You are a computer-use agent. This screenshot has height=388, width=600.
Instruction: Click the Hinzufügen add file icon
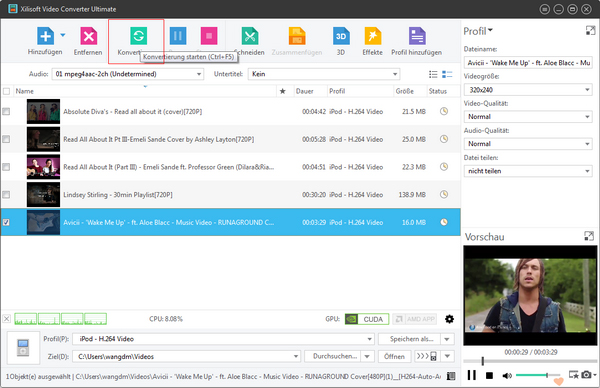pos(45,36)
